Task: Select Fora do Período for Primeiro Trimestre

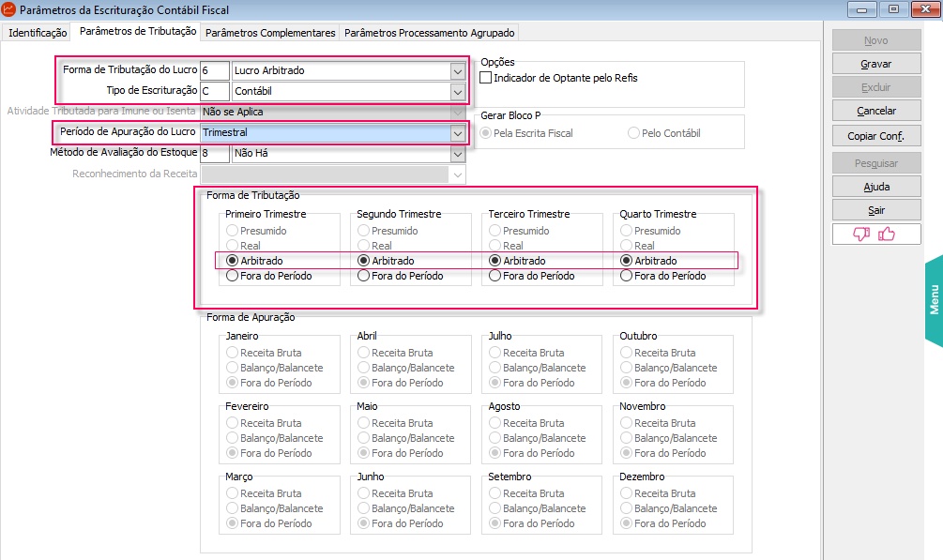Action: (x=232, y=276)
